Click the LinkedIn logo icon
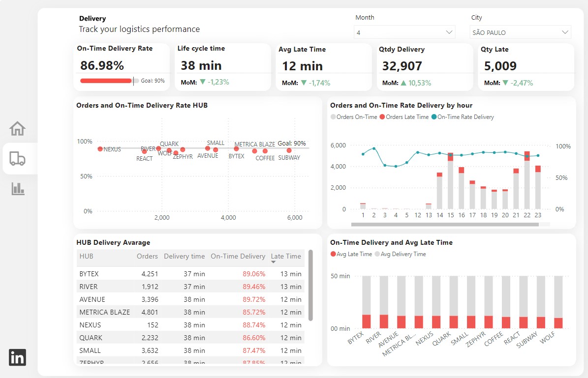This screenshot has width=588, height=378. 17,357
